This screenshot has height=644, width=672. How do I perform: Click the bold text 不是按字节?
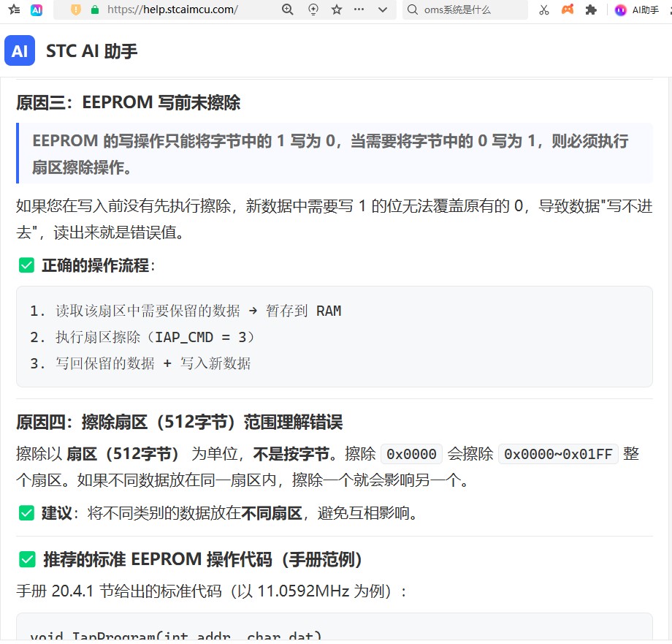[x=291, y=454]
